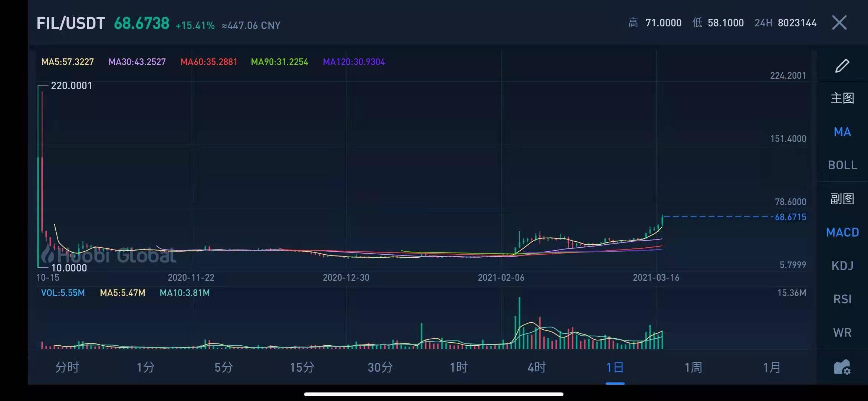Switch to 1分 interval
Screen dimensions: 868x401
click(x=145, y=367)
